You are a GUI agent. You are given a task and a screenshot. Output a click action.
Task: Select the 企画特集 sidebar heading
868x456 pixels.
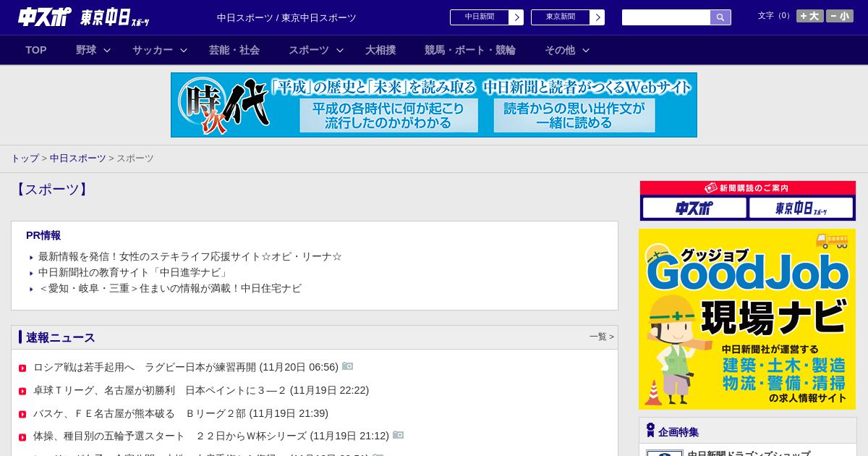pos(678,432)
